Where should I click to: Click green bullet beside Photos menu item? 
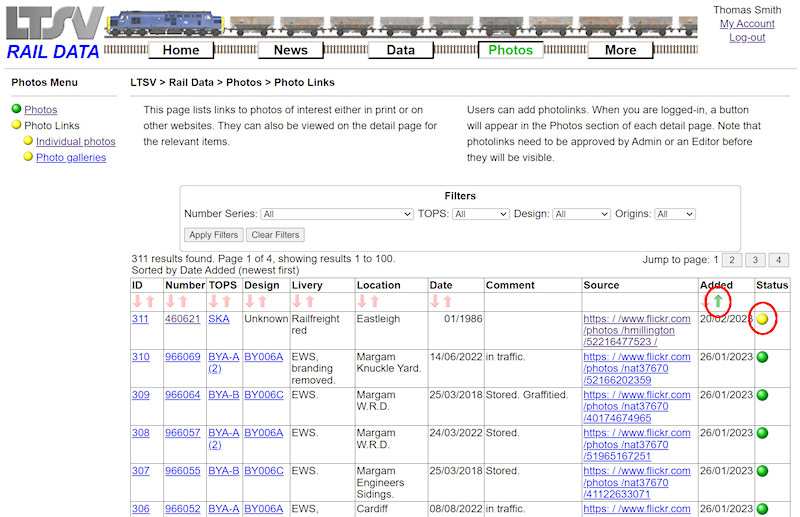tap(16, 109)
